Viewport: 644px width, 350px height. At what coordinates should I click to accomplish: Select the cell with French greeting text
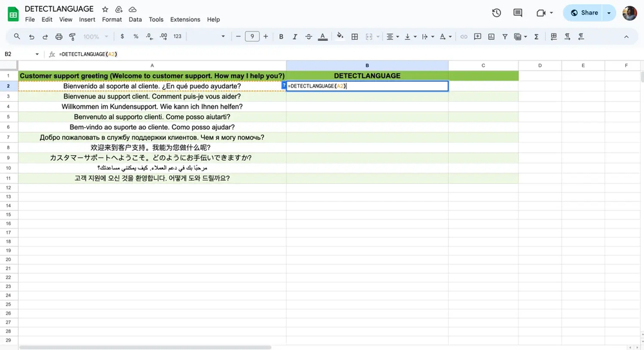(x=152, y=97)
